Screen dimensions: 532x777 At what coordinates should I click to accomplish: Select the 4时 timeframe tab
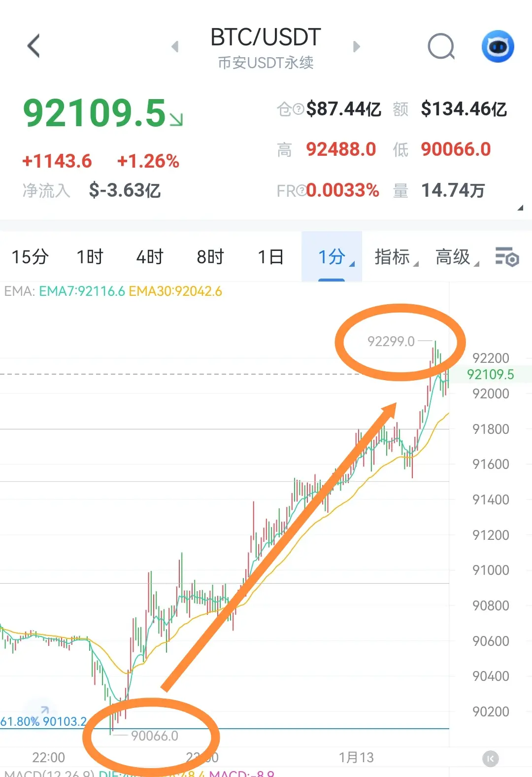tap(150, 257)
